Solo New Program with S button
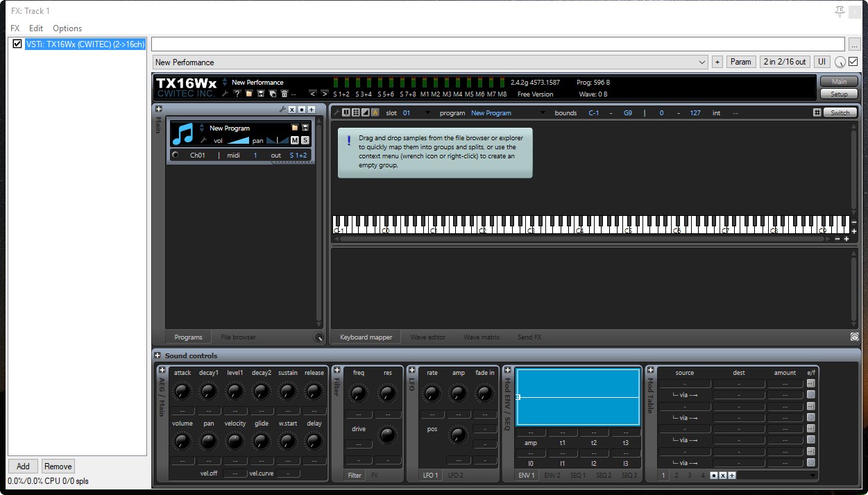This screenshot has width=868, height=495. tap(305, 140)
